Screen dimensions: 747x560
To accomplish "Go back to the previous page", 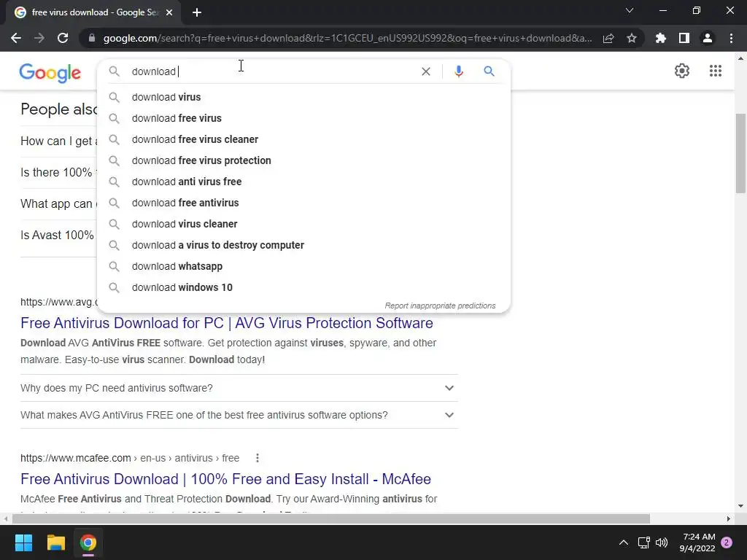I will tap(16, 38).
